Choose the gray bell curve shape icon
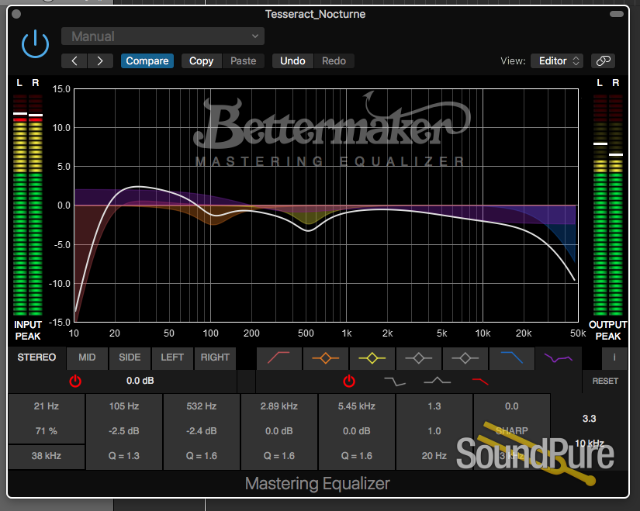The height and width of the screenshot is (511, 640). pyautogui.click(x=437, y=381)
